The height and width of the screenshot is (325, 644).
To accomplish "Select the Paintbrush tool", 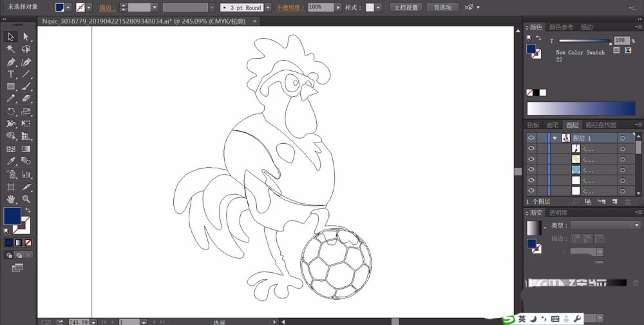I will 26,87.
